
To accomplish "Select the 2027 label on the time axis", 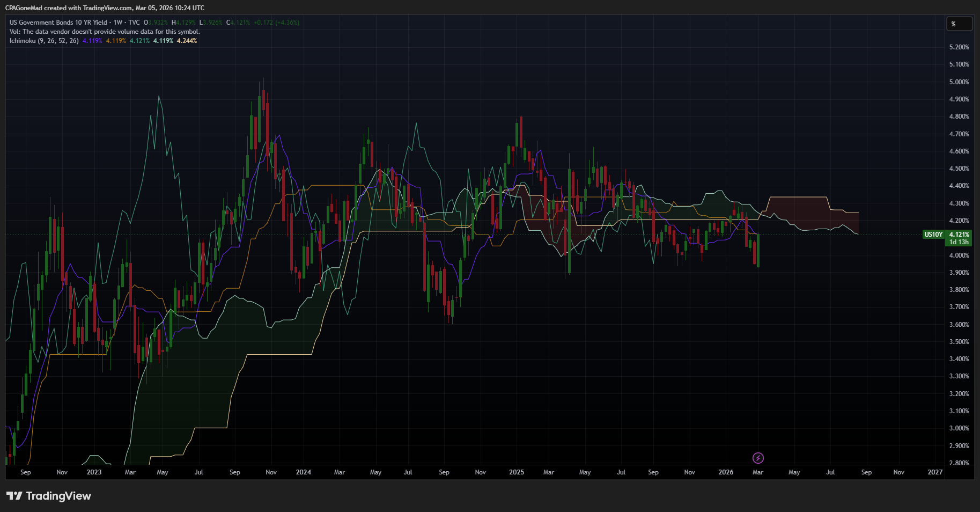I will point(935,472).
